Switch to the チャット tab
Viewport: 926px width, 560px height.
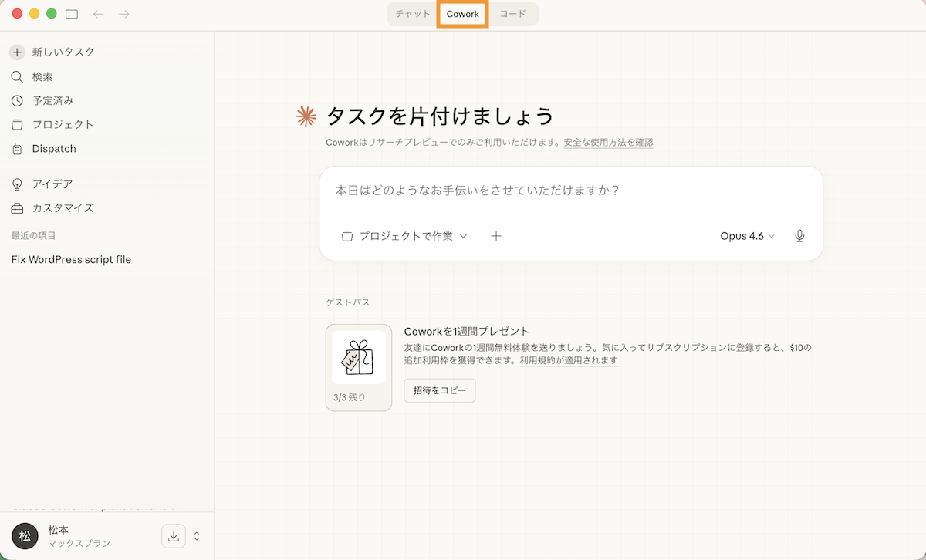413,14
